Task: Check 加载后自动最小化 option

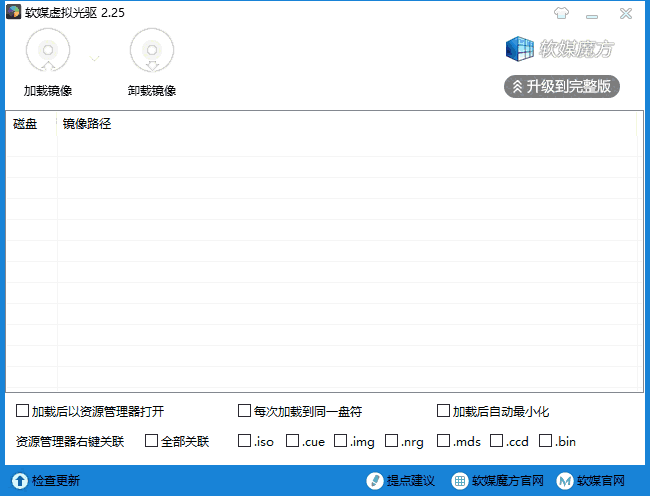Action: pyautogui.click(x=443, y=411)
